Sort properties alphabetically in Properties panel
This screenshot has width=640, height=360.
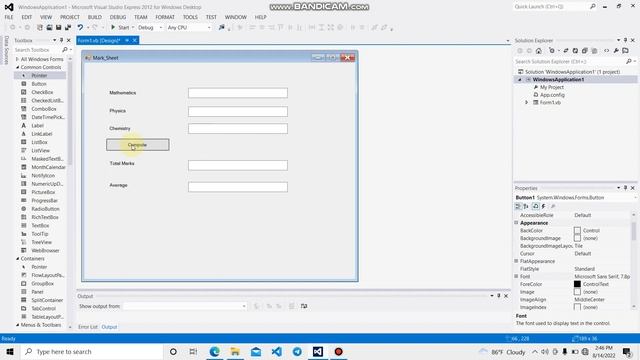click(526, 206)
